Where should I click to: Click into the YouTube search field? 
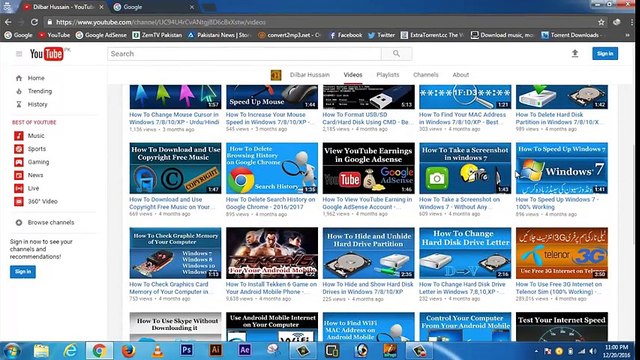[244, 53]
